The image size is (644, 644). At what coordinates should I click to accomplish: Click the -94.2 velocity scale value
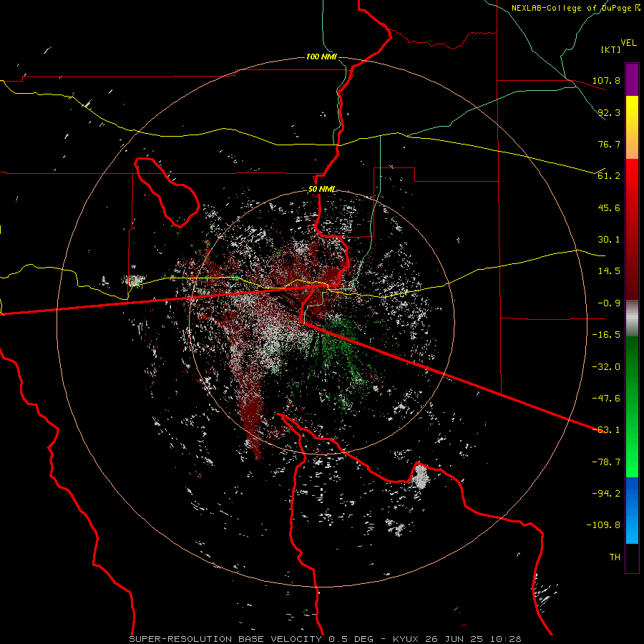606,494
